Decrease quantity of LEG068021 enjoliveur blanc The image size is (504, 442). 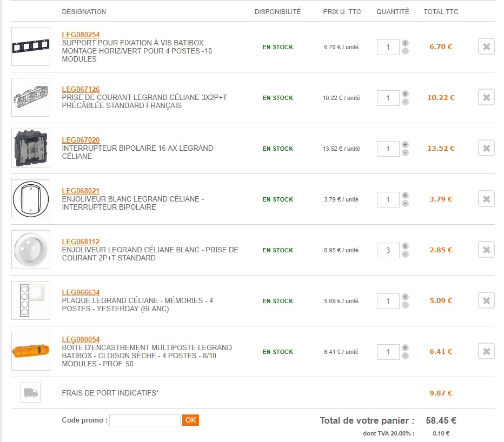click(406, 203)
